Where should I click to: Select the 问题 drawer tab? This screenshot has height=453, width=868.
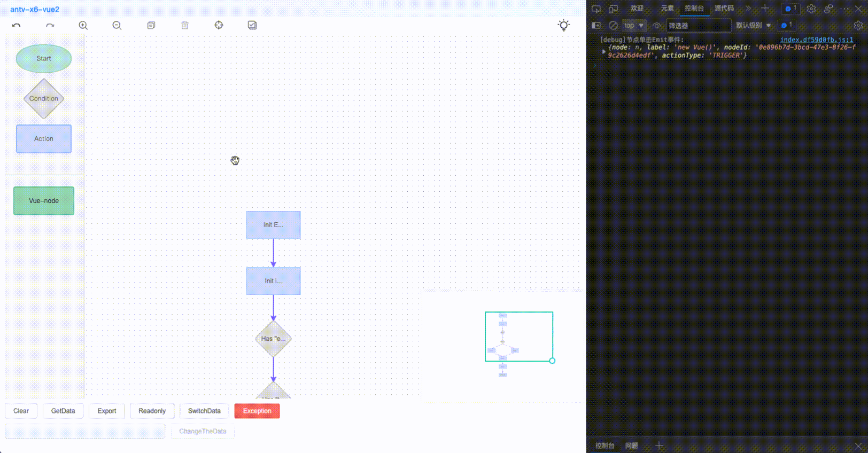click(x=632, y=446)
